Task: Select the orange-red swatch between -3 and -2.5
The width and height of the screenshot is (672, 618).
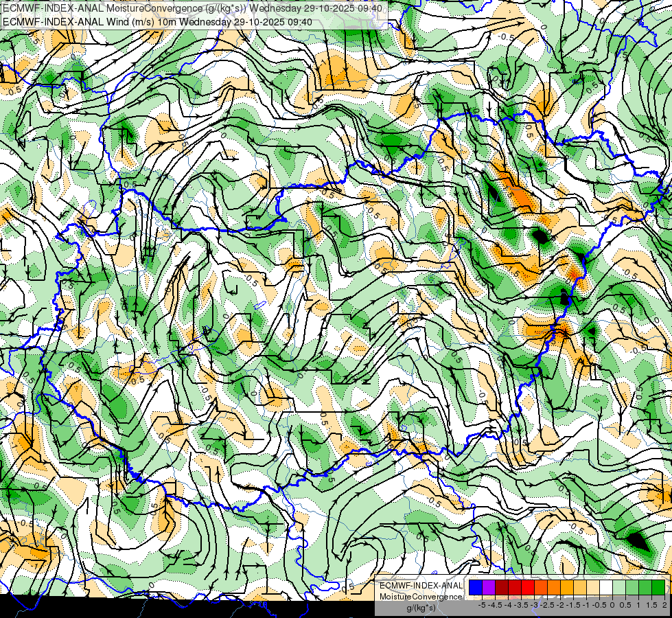Action: pos(541,588)
